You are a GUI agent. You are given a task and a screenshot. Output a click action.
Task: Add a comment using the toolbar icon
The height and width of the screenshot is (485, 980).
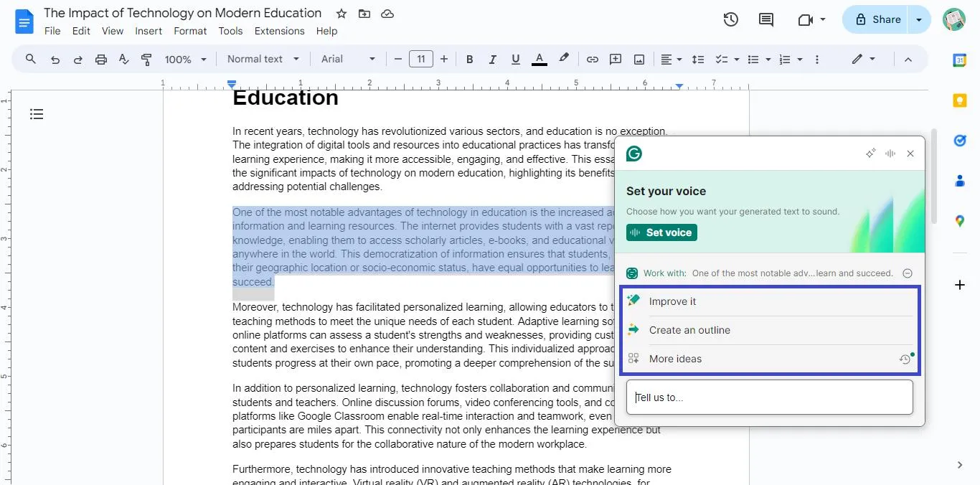click(x=616, y=59)
